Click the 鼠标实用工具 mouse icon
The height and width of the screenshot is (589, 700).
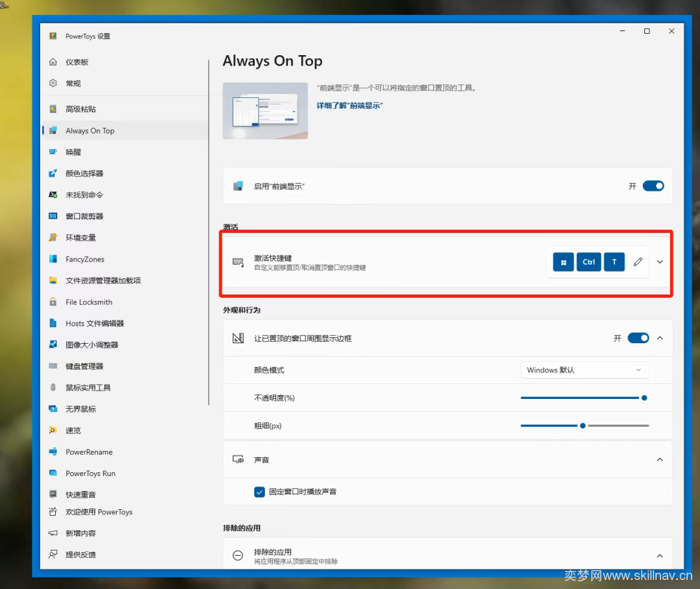point(53,387)
